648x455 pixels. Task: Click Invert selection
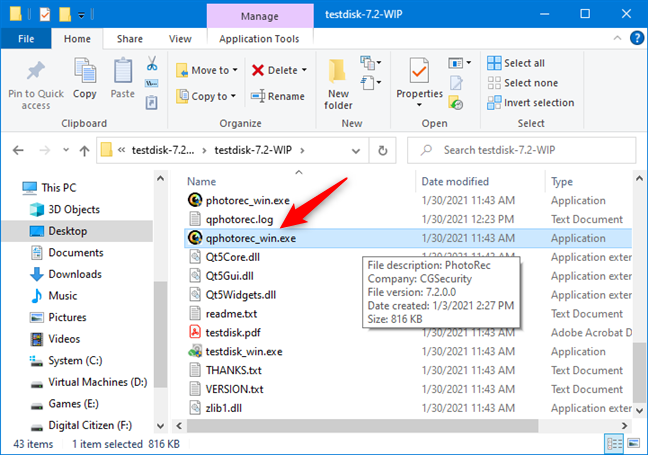point(530,102)
